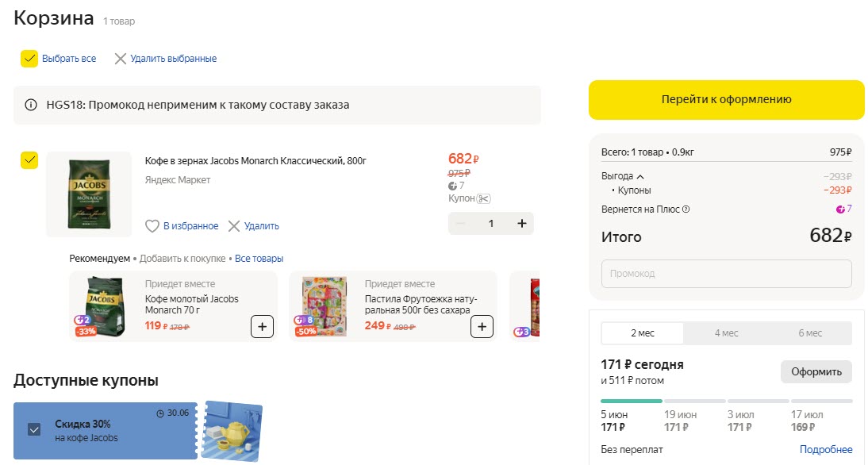
Task: Open the Все товары recommendations link
Action: (259, 259)
